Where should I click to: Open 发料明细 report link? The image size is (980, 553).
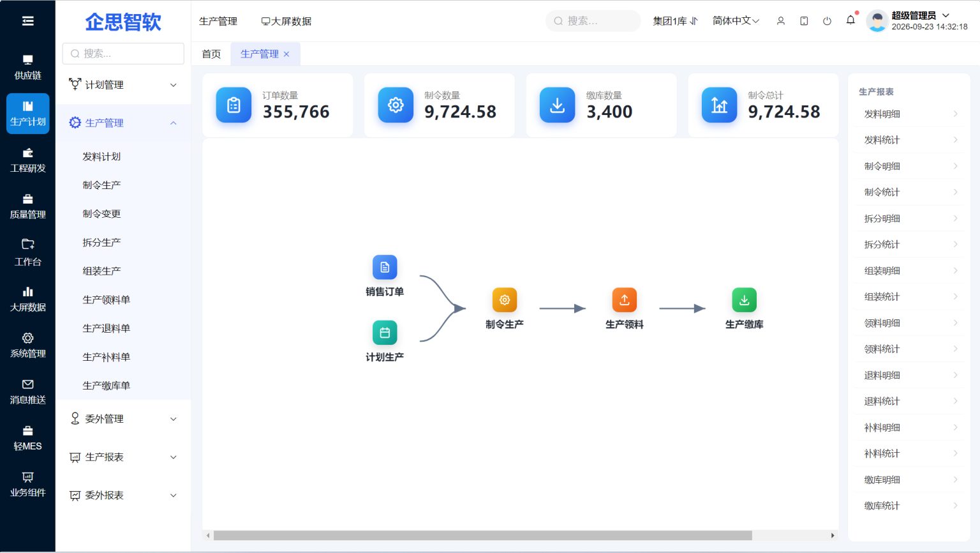pyautogui.click(x=910, y=114)
